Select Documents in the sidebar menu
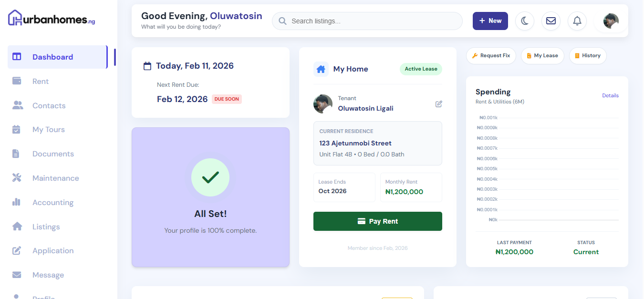 pyautogui.click(x=53, y=154)
